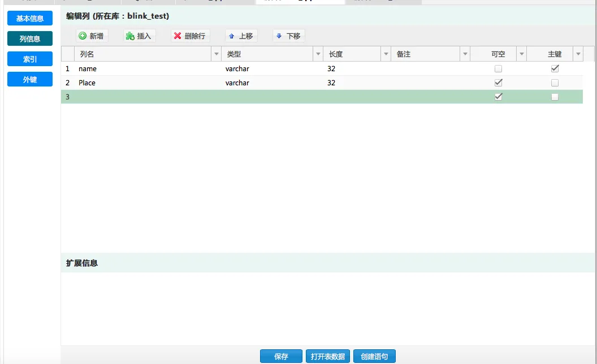Uncheck nullable for the Place row

click(x=498, y=83)
